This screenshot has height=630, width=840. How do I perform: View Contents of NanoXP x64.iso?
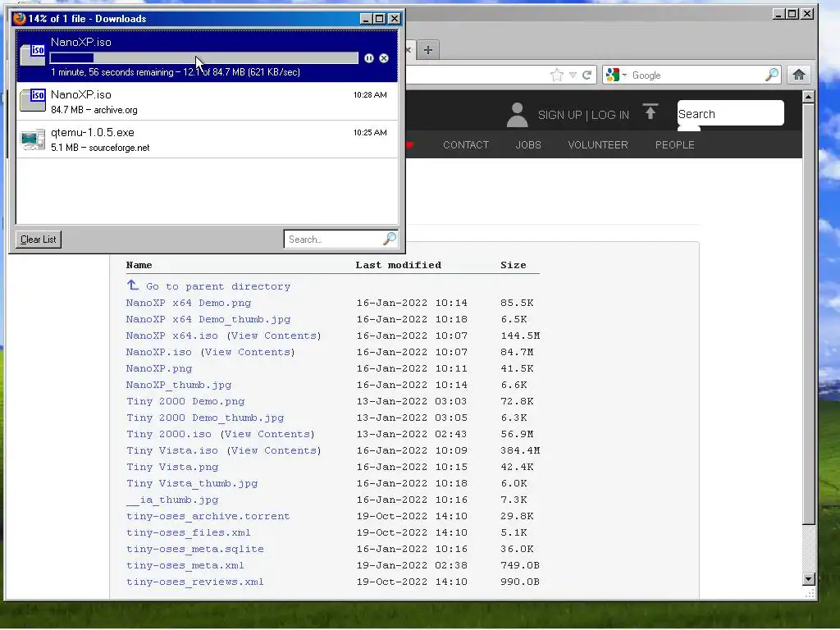pos(274,336)
